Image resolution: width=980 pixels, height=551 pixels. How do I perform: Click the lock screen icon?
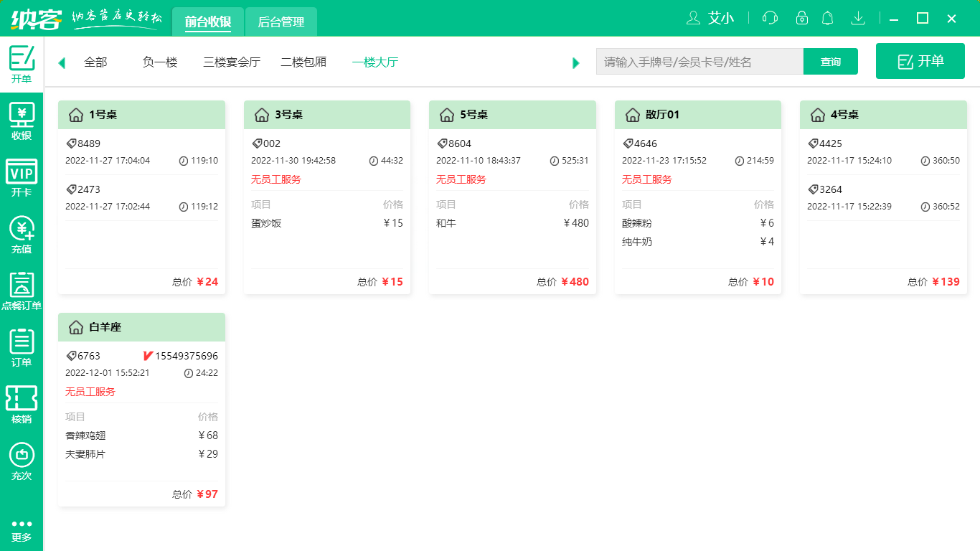click(x=802, y=18)
